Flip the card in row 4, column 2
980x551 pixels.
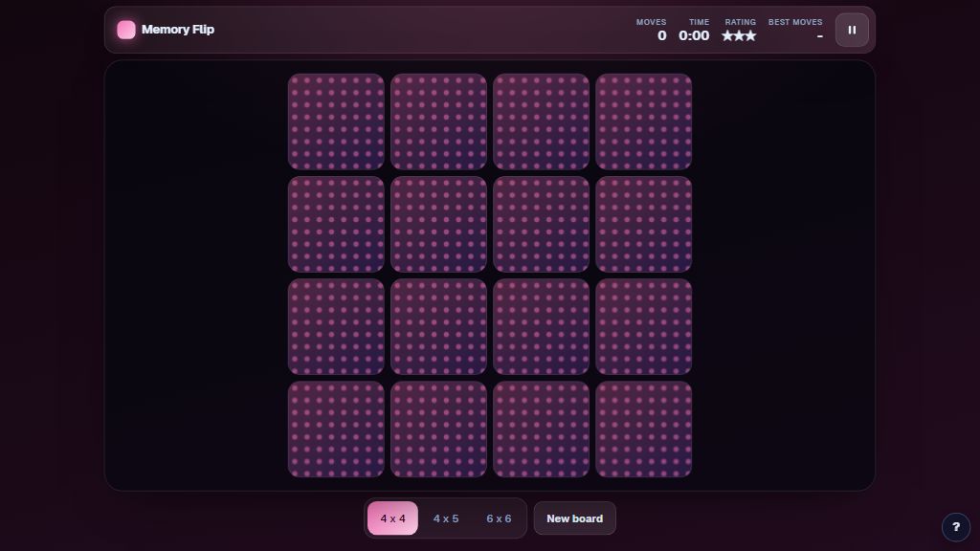(438, 430)
